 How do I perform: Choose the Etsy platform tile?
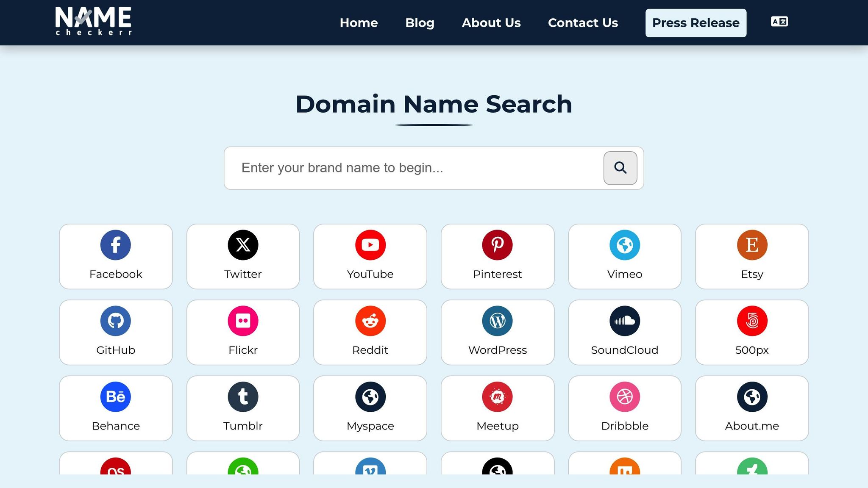(751, 257)
